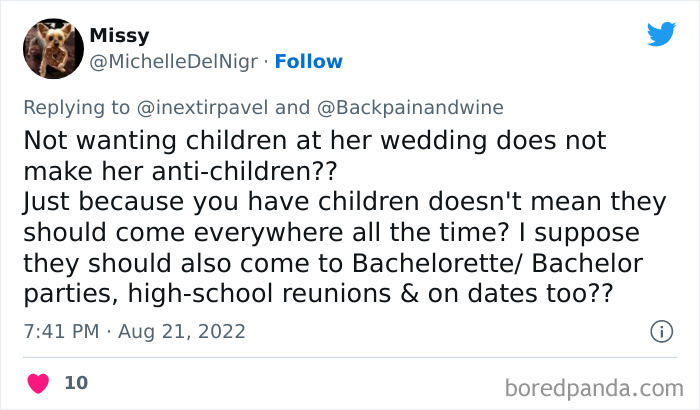Open the tweet info circle icon
The height and width of the screenshot is (410, 700).
pyautogui.click(x=660, y=330)
